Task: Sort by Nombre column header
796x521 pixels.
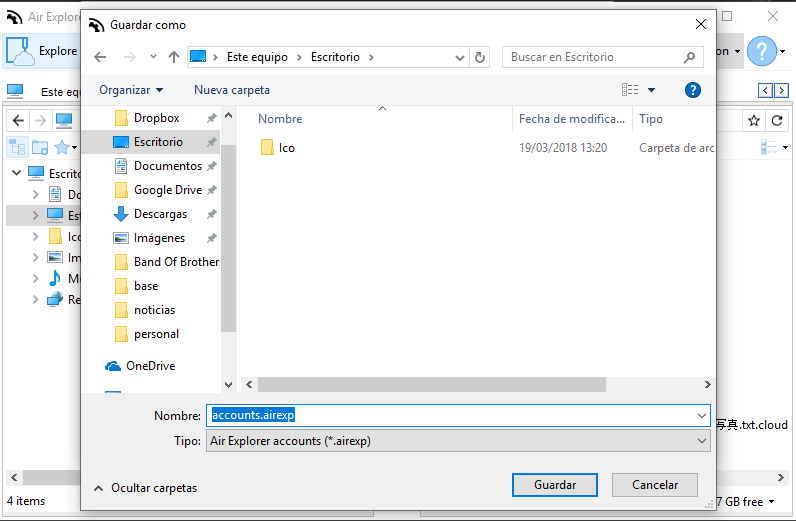Action: [280, 119]
